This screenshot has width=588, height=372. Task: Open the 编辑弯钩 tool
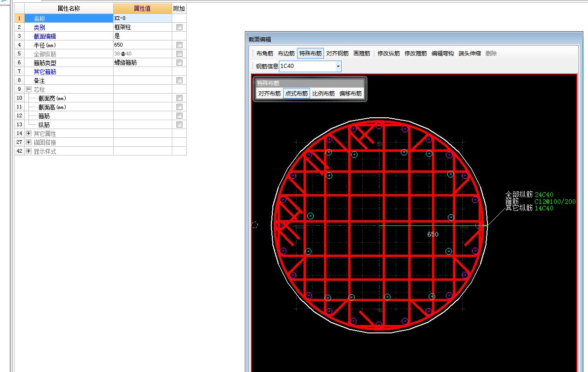[443, 54]
